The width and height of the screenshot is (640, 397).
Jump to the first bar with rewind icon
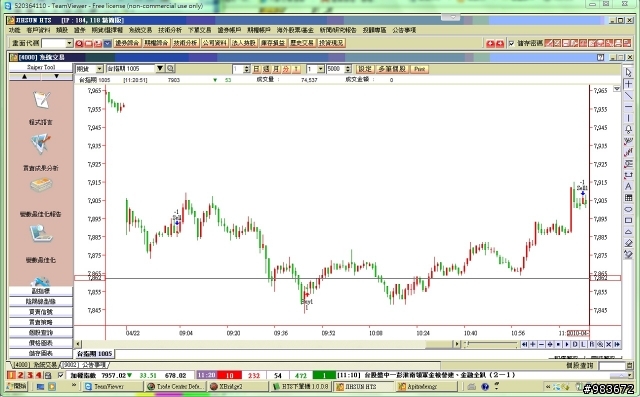click(x=524, y=345)
